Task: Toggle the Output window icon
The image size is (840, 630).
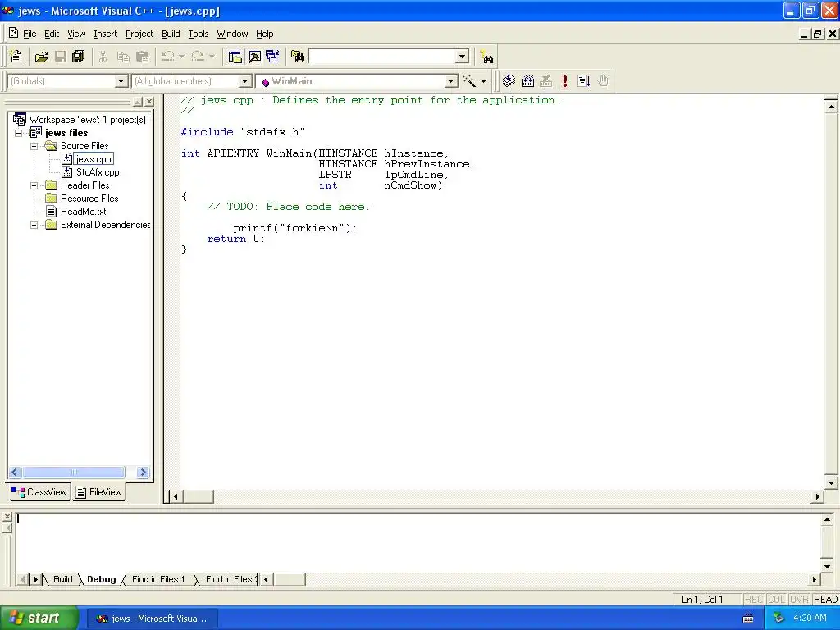Action: point(254,57)
